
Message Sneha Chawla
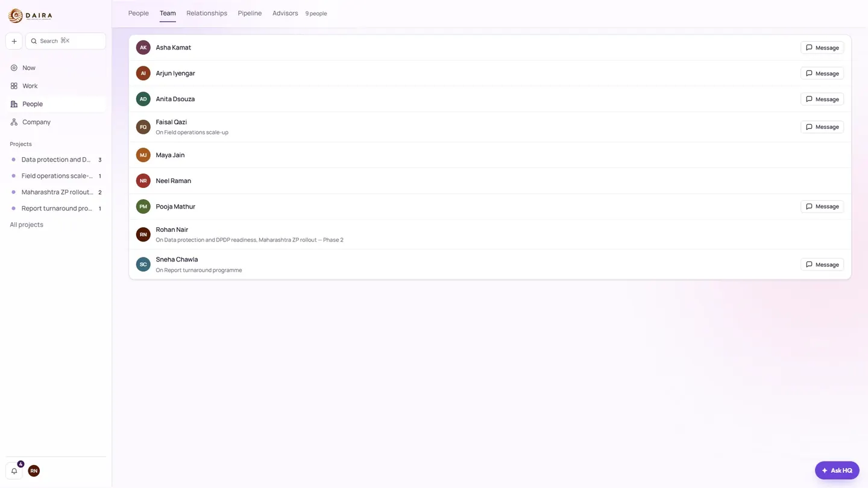[822, 264]
